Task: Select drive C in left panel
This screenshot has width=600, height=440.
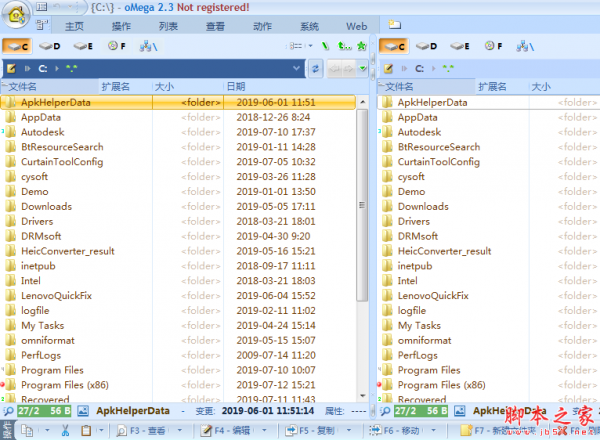Action: pos(17,46)
